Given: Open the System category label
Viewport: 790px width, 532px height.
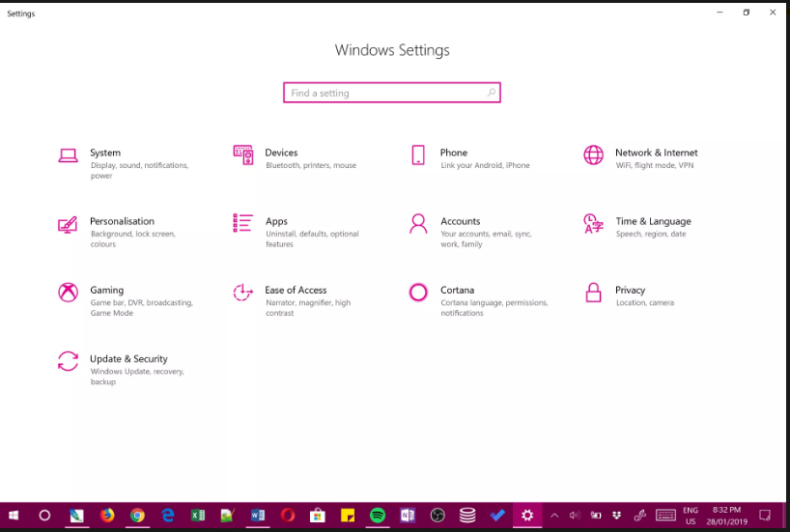Looking at the screenshot, I should 105,153.
